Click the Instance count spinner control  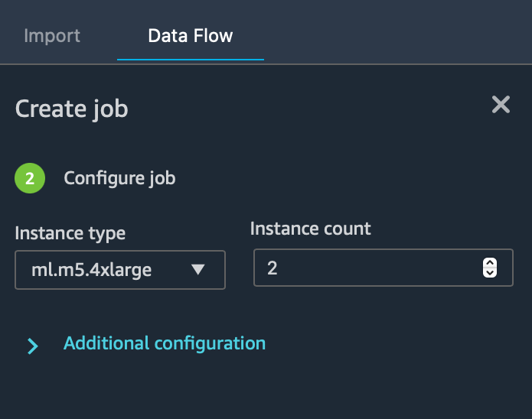point(490,268)
